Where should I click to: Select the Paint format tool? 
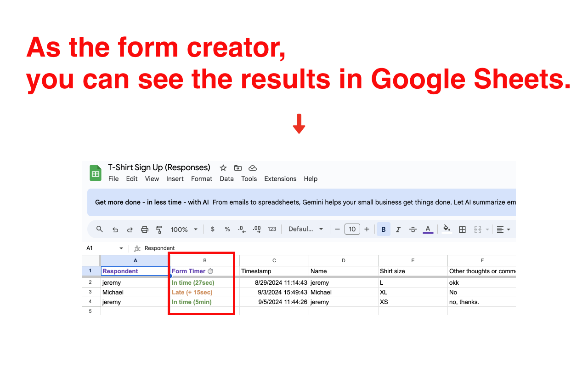(x=159, y=229)
